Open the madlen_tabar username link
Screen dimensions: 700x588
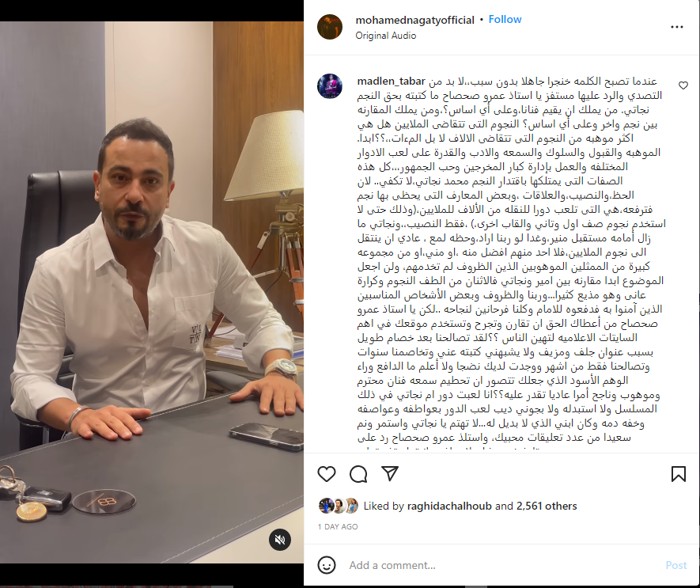click(x=391, y=82)
